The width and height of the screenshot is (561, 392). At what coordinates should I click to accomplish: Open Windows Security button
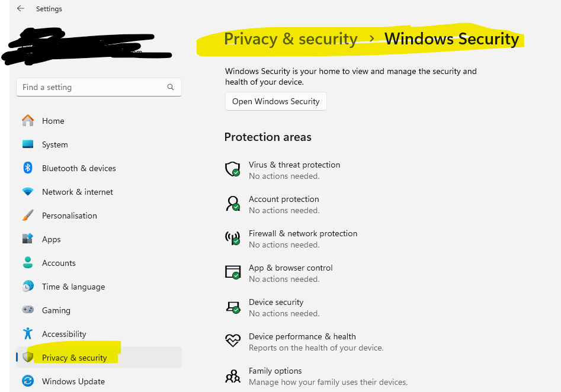pyautogui.click(x=276, y=101)
